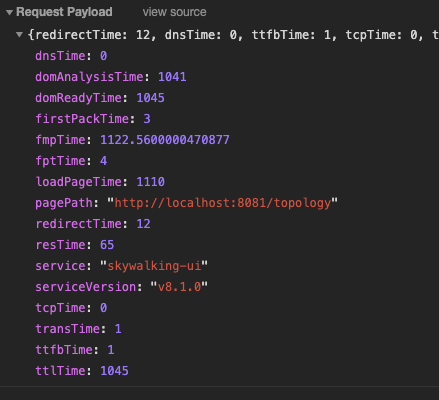Open the view source link

click(174, 12)
